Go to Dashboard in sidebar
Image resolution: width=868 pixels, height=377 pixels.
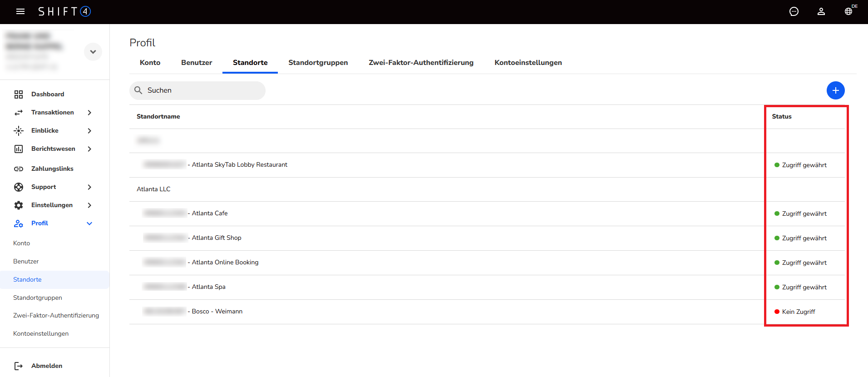(x=48, y=94)
